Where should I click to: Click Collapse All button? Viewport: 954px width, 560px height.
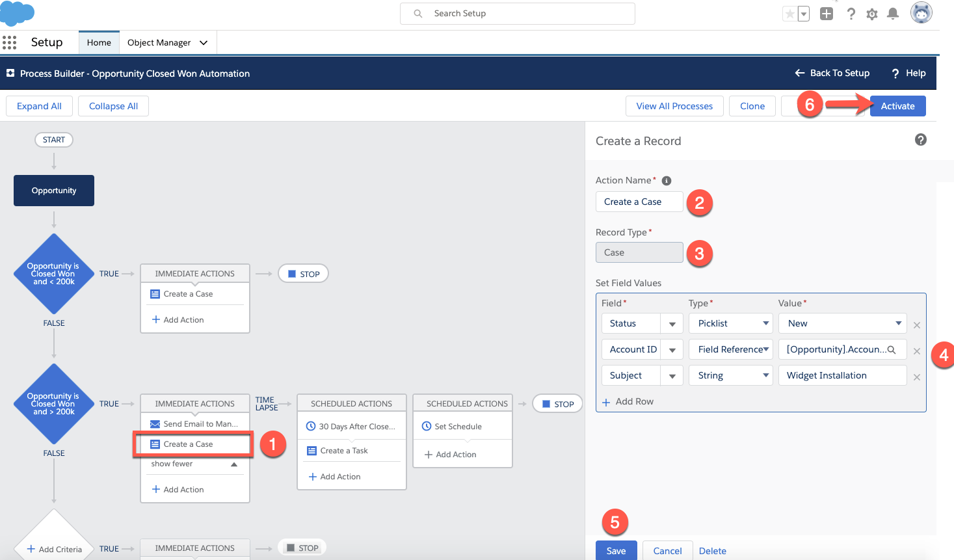(113, 106)
